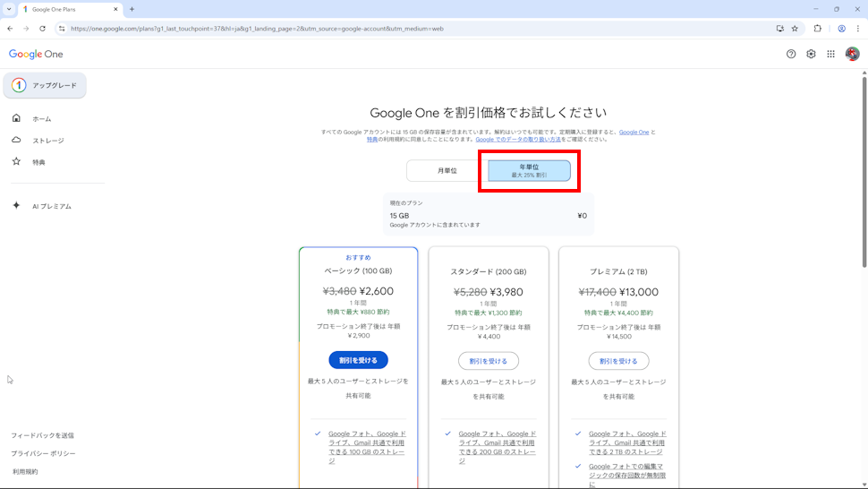Click the Google One logo

click(36, 54)
